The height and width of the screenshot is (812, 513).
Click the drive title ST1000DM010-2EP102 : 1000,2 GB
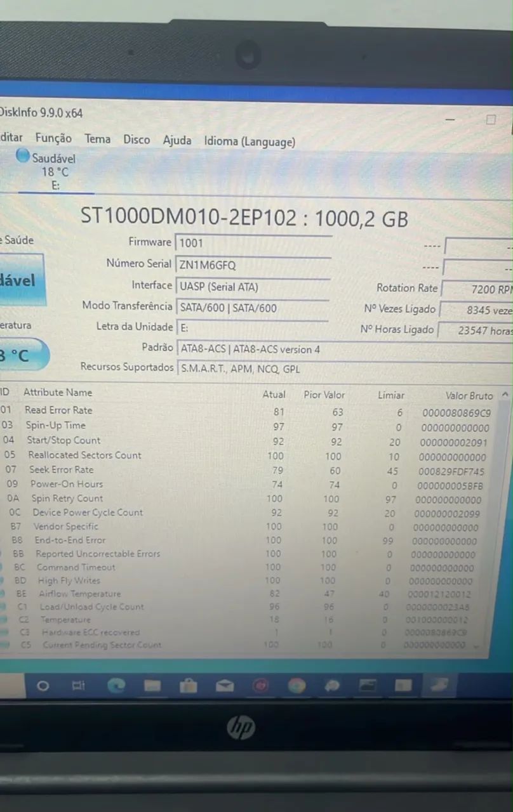[x=244, y=218]
